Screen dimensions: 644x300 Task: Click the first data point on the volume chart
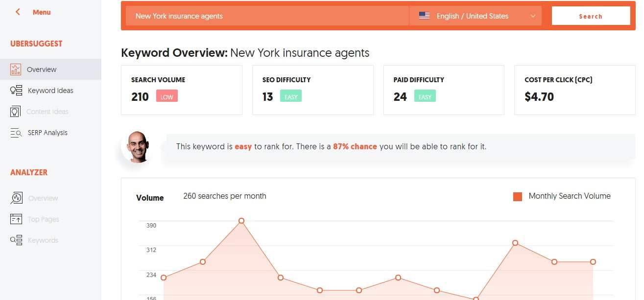point(164,277)
